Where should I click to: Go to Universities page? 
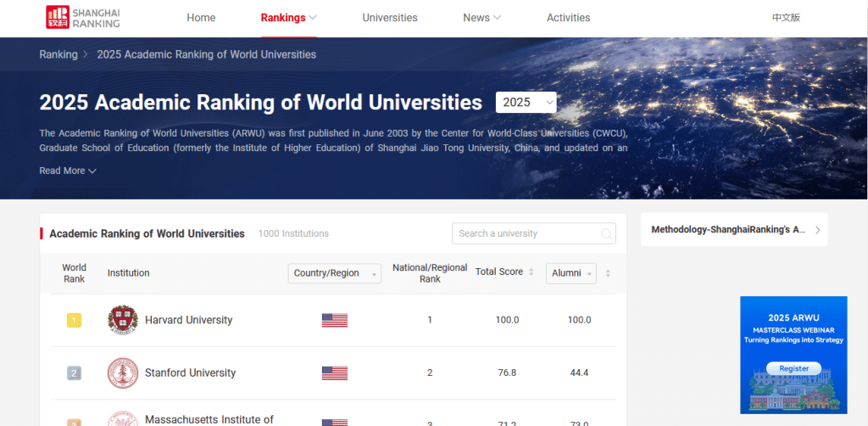390,18
